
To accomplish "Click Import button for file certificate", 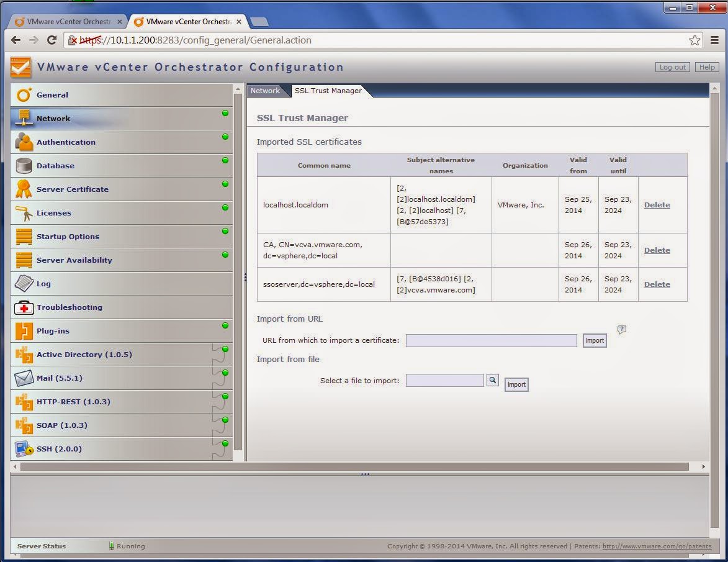I will tap(516, 384).
